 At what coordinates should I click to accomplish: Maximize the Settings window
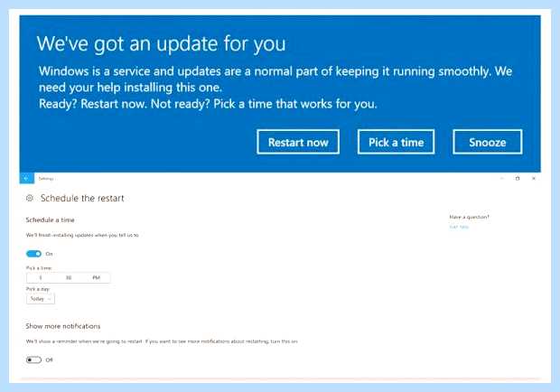518,178
